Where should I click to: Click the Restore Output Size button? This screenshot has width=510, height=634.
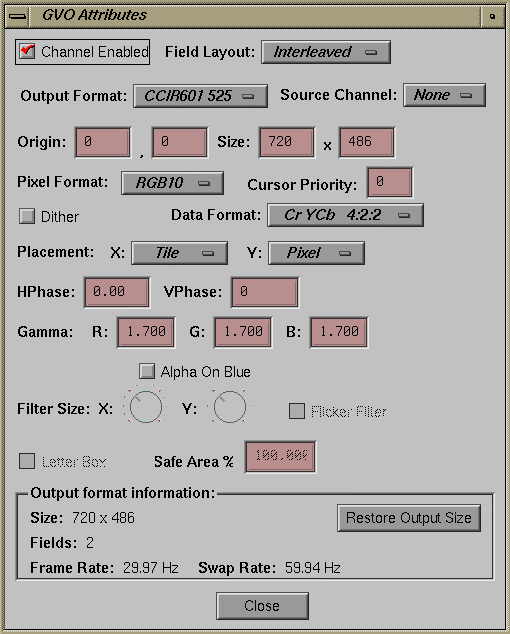pyautogui.click(x=409, y=518)
